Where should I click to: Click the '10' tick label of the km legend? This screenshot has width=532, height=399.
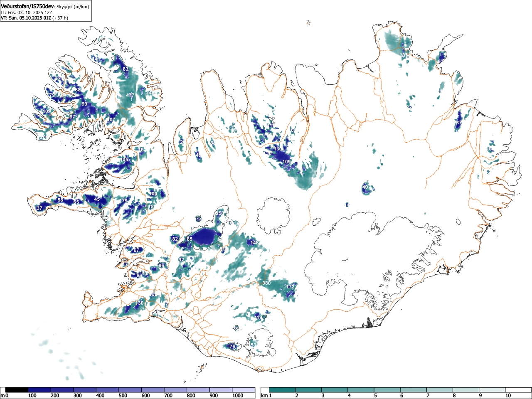[508, 396]
